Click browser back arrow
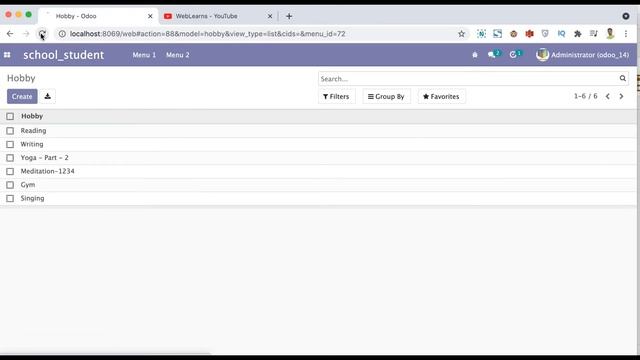 pos(10,34)
